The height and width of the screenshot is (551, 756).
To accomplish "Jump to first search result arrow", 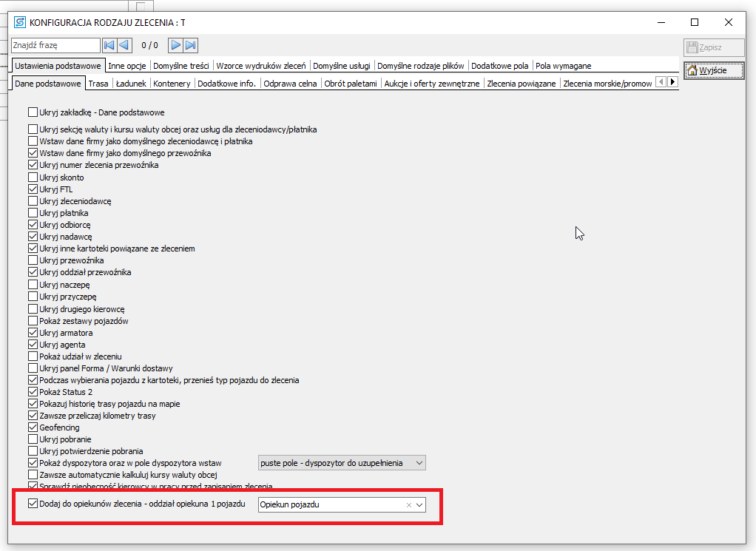I will (109, 45).
